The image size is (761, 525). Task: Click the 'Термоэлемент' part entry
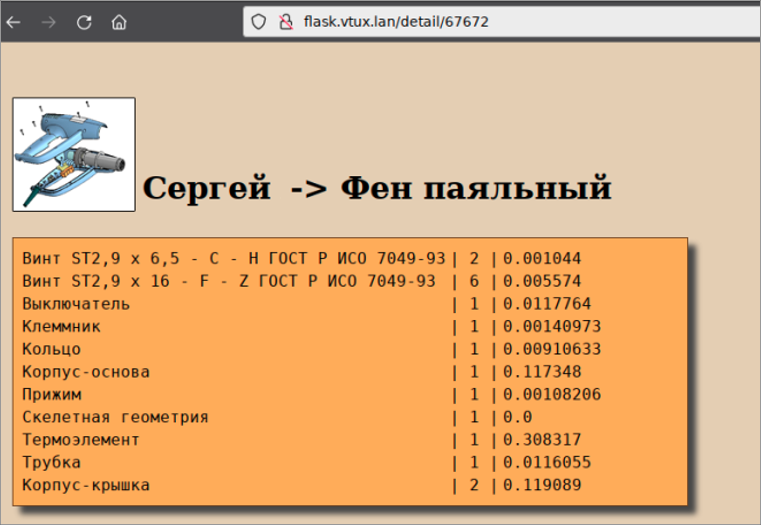click(81, 440)
